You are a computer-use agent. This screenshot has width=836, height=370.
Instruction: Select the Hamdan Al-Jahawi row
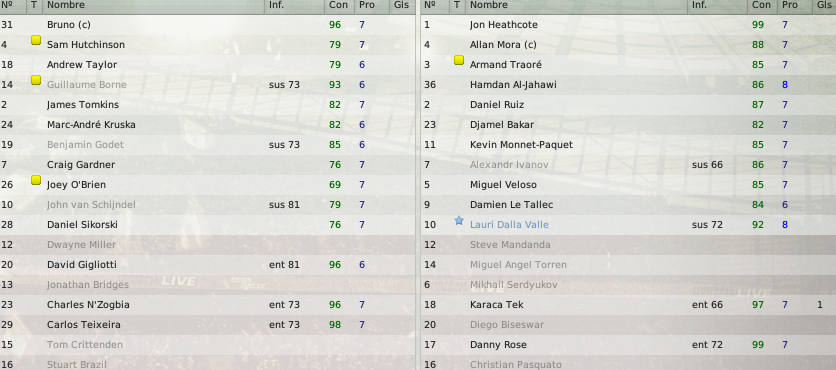pos(629,85)
